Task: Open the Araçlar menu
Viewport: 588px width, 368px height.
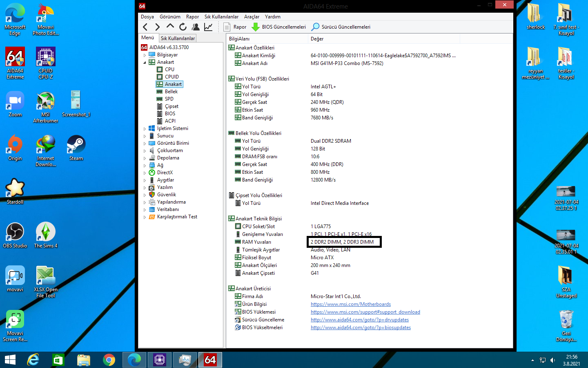Action: 252,17
